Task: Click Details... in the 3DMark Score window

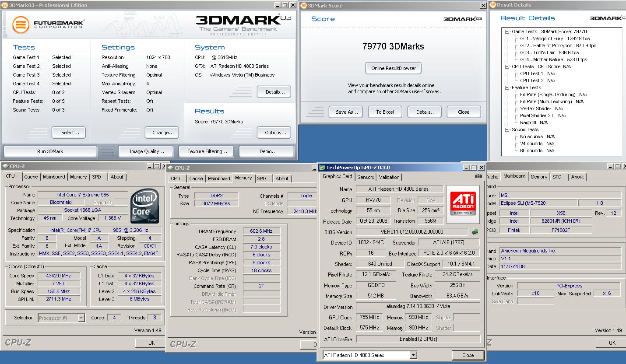Action: [x=426, y=112]
